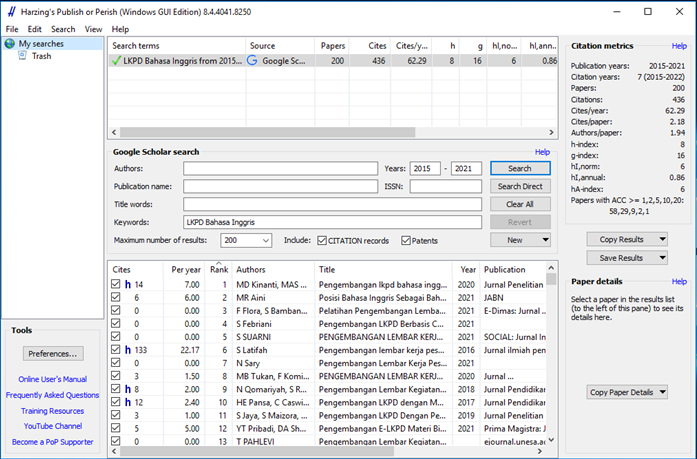The image size is (697, 459).
Task: Click the results list horizontal scrollbar right arrow
Action: click(540, 451)
